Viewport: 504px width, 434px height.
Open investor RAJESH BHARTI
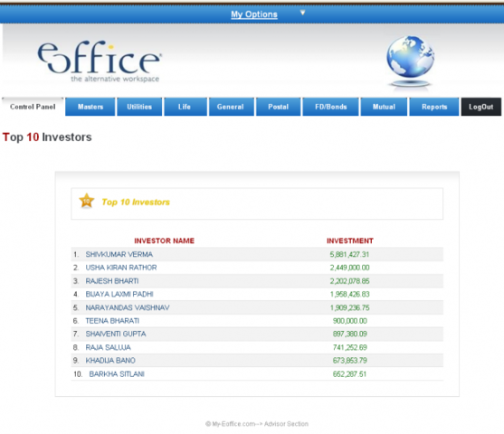point(112,281)
